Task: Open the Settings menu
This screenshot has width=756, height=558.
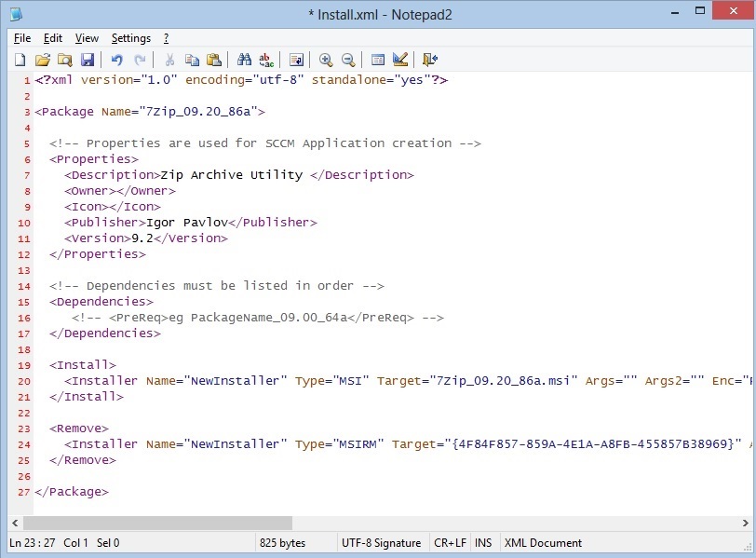Action: (x=131, y=38)
